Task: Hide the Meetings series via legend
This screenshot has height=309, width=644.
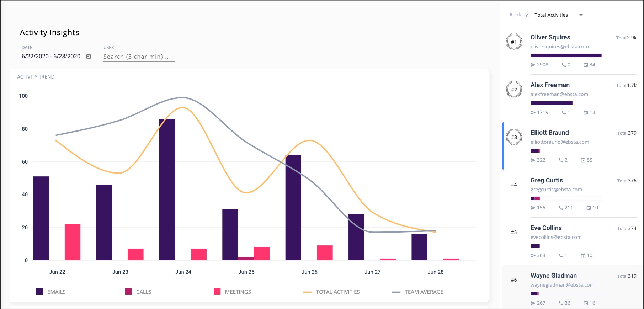Action: click(x=233, y=292)
